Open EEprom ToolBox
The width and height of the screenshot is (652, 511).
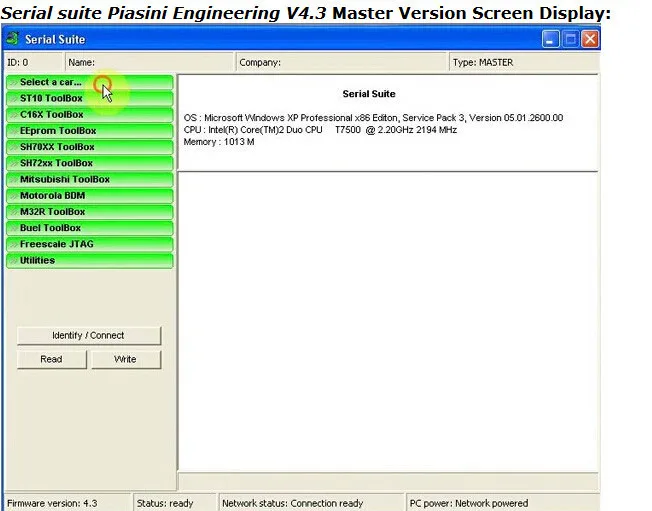(x=89, y=131)
